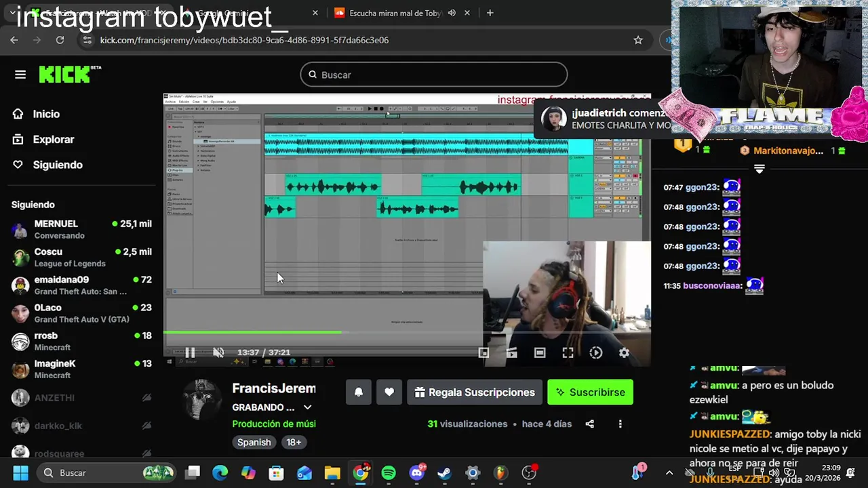Open more options three-dot menu
Screen dimensions: 868x488
[x=620, y=424]
